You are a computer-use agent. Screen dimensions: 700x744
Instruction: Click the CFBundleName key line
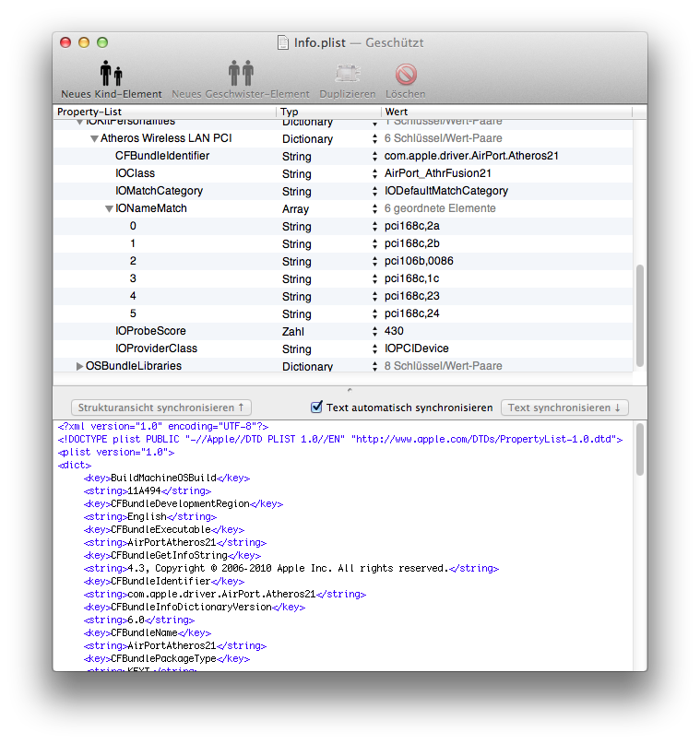click(x=148, y=632)
